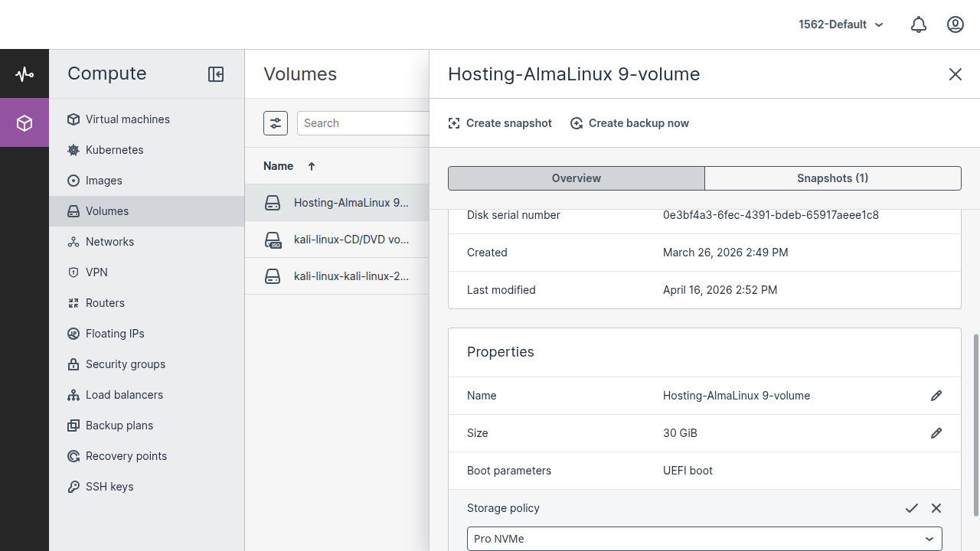Open the volumes filter settings
This screenshot has height=551, width=980.
click(276, 123)
